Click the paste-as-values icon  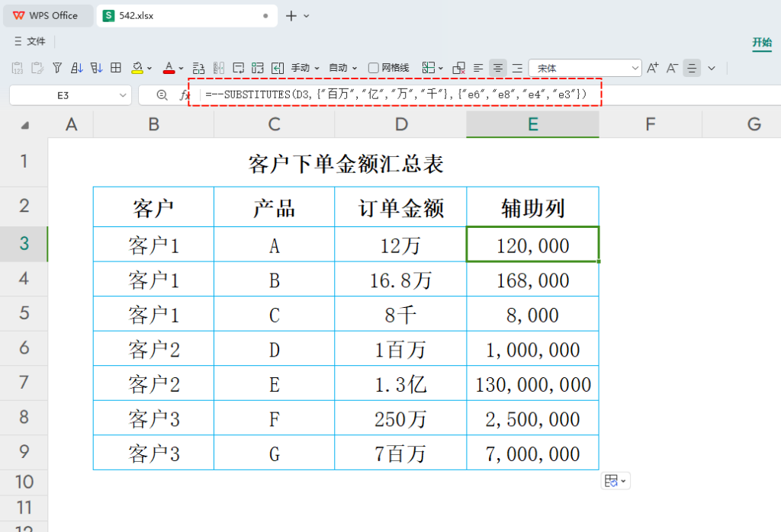18,68
